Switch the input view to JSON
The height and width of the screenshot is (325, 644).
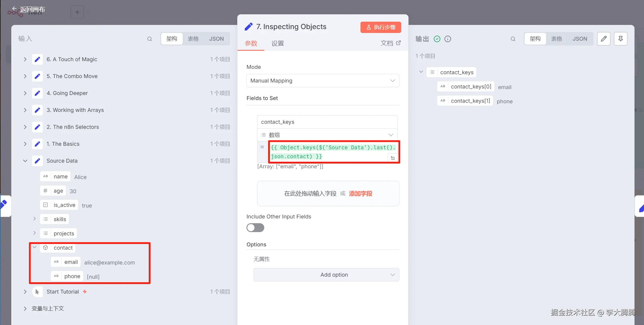216,39
